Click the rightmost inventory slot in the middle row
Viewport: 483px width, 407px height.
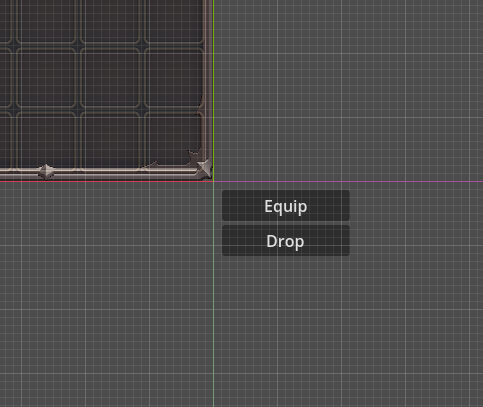[x=174, y=77]
